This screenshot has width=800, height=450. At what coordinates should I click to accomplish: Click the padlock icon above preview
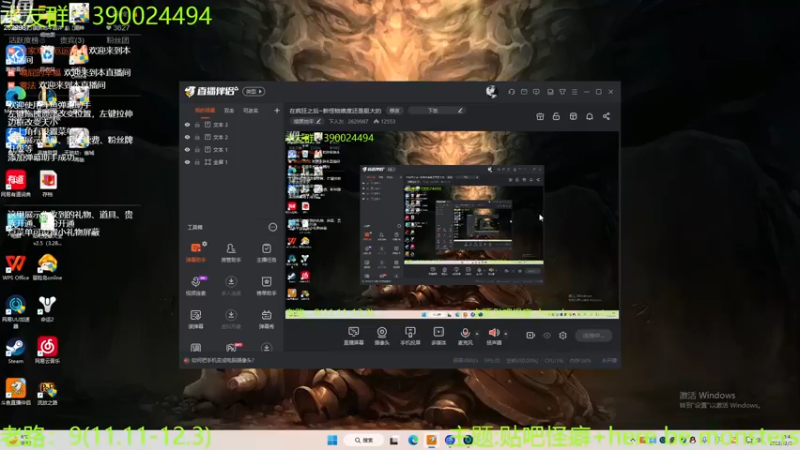click(556, 116)
